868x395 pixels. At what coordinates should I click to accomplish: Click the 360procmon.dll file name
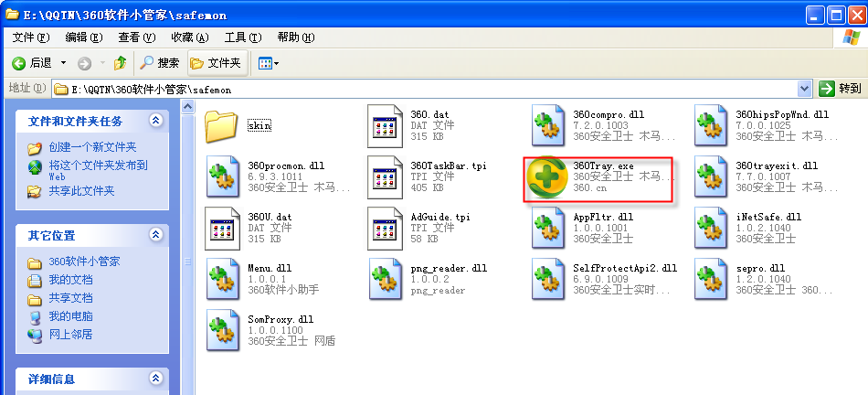286,165
